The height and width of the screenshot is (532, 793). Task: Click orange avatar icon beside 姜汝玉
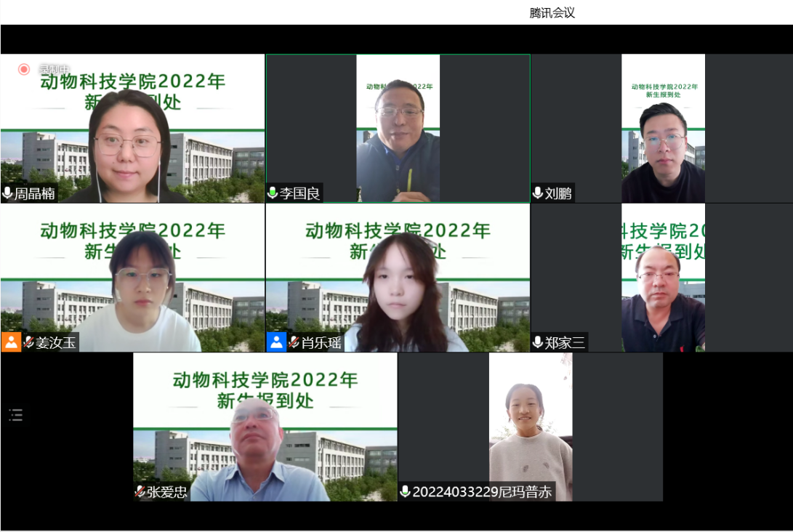(12, 342)
